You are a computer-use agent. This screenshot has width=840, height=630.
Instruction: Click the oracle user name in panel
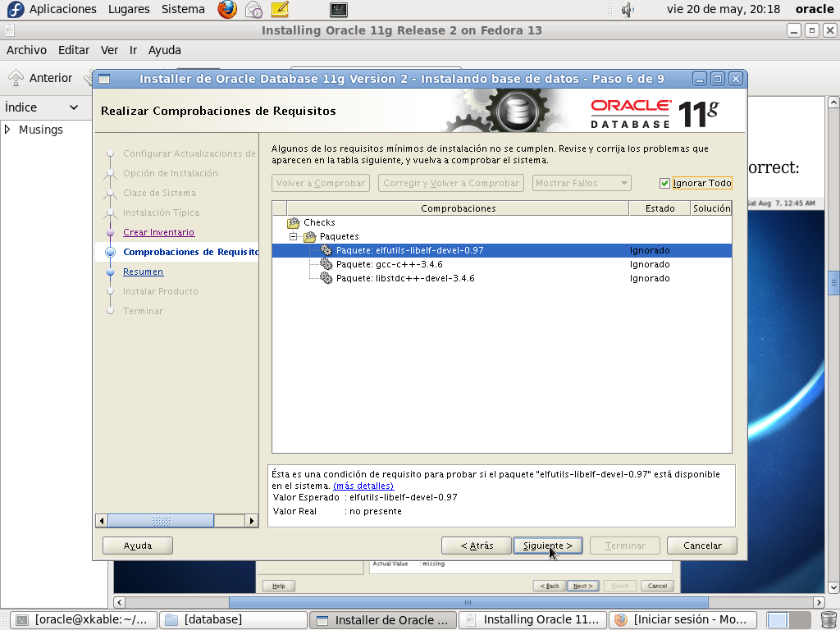pyautogui.click(x=815, y=9)
